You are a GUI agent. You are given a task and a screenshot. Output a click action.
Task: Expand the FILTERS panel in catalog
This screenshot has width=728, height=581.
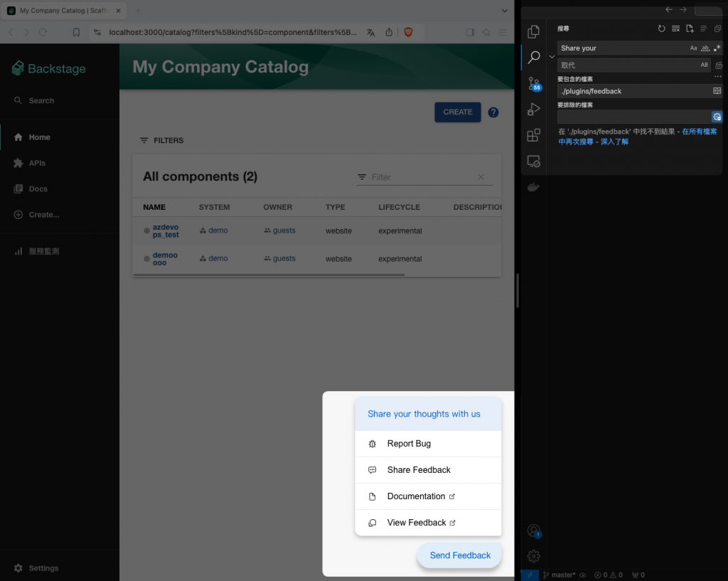click(x=161, y=140)
